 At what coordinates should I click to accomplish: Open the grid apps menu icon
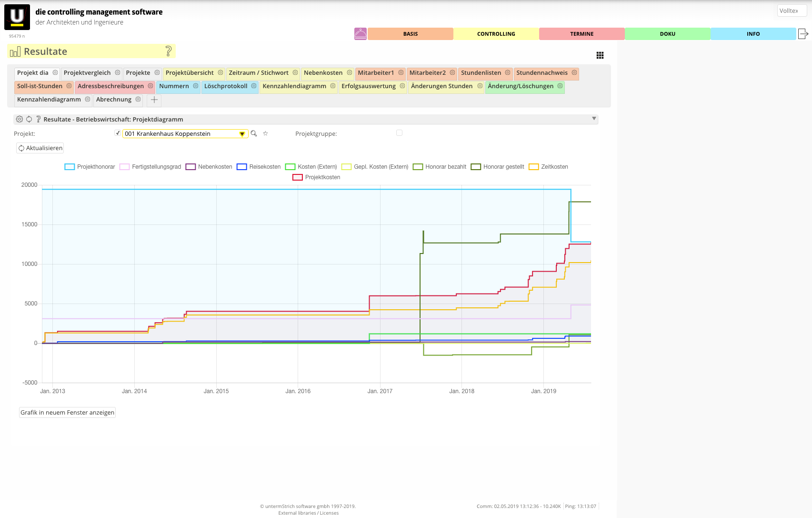click(x=600, y=55)
